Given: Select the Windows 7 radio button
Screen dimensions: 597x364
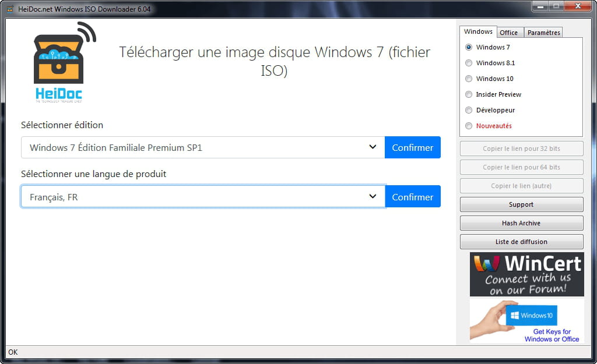Looking at the screenshot, I should 469,47.
